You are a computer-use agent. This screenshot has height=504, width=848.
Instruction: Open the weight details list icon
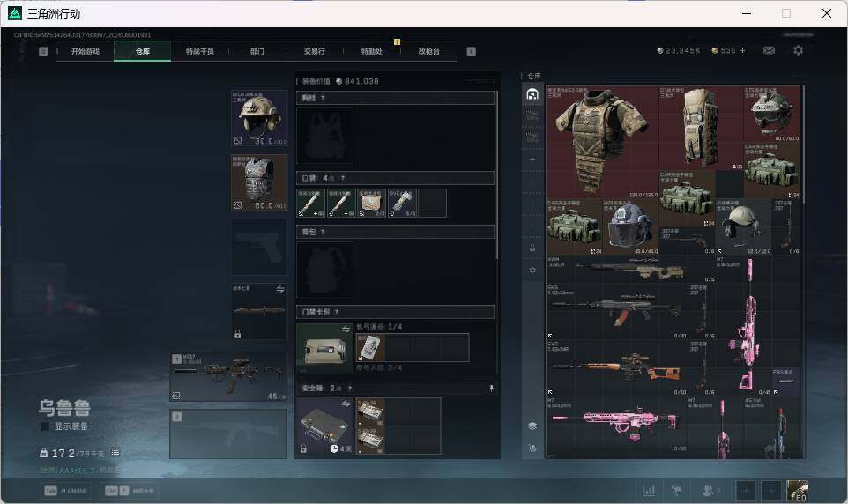(x=115, y=452)
